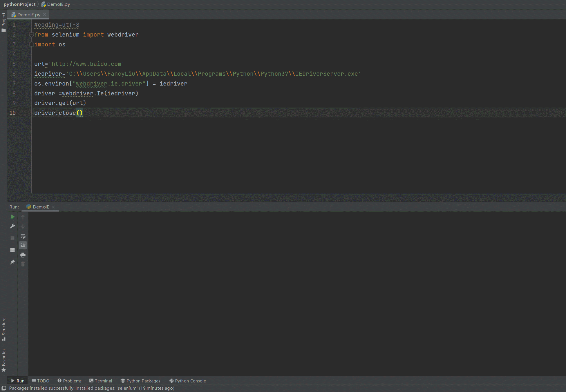Switch to the Run bottom tab
This screenshot has width=566, height=392.
click(x=18, y=381)
